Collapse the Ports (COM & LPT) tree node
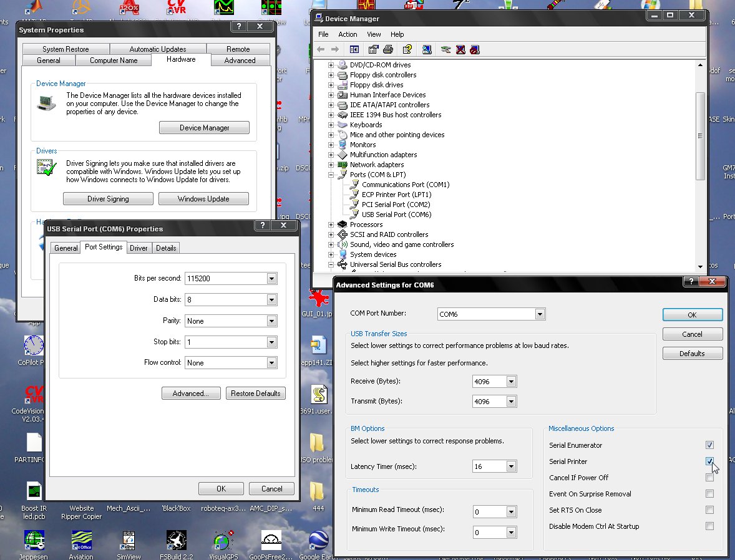The width and height of the screenshot is (735, 560). click(331, 175)
